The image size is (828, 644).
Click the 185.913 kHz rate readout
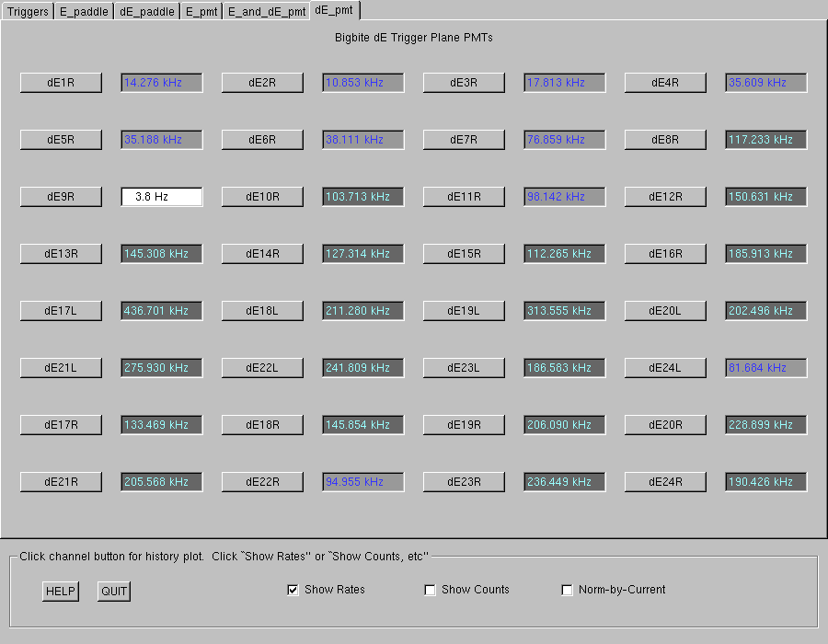click(766, 254)
